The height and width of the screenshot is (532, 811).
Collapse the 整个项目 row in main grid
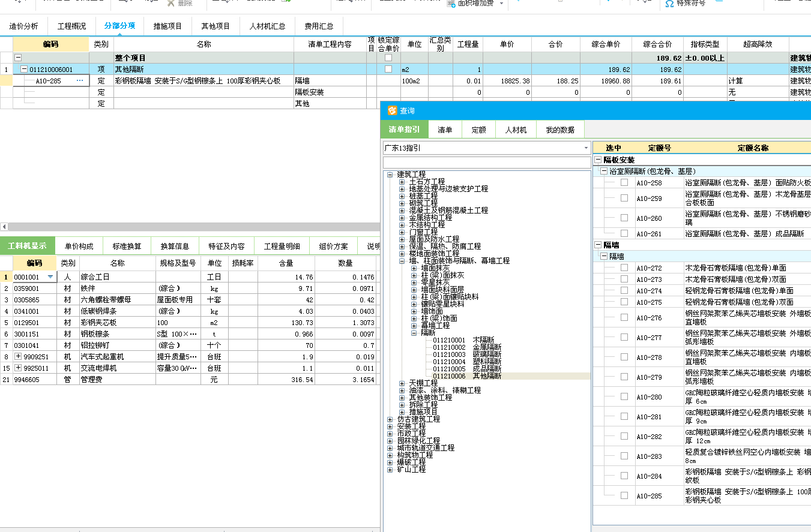coord(18,58)
